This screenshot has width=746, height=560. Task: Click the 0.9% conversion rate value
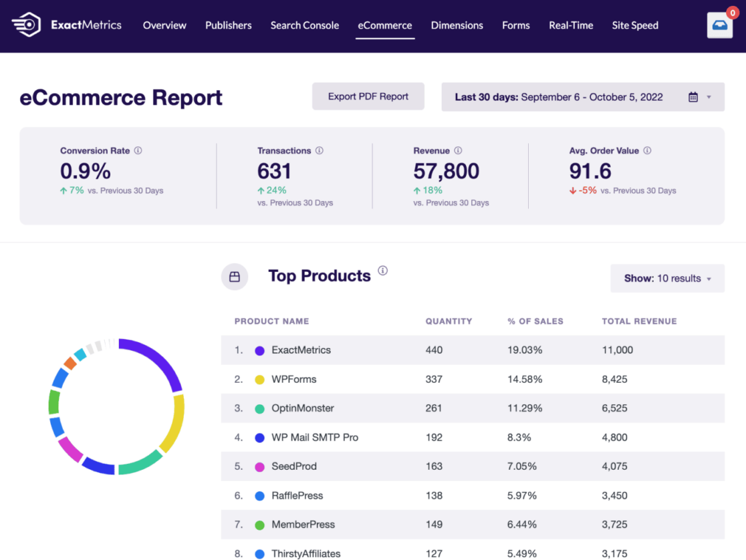pyautogui.click(x=85, y=171)
